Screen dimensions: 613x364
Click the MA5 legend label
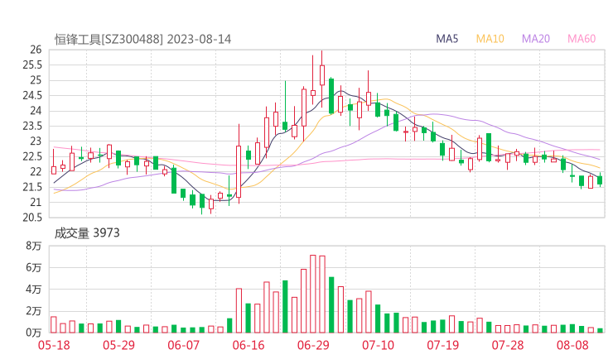(446, 39)
